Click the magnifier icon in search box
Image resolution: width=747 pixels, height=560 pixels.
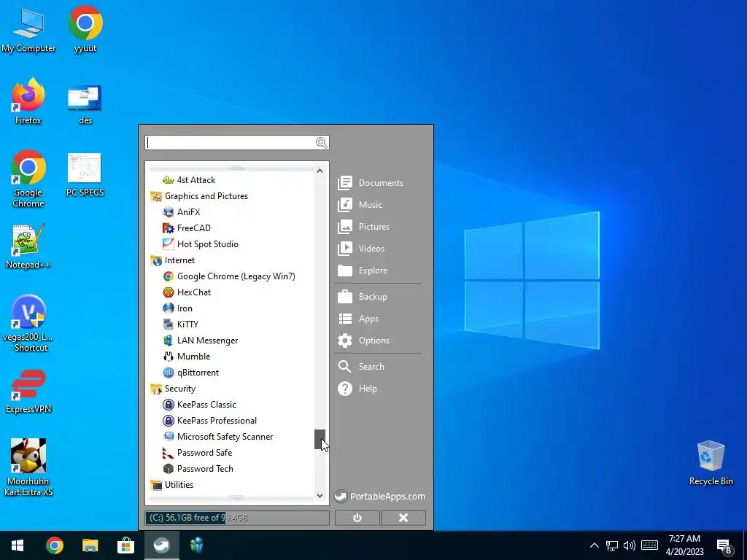(x=322, y=143)
